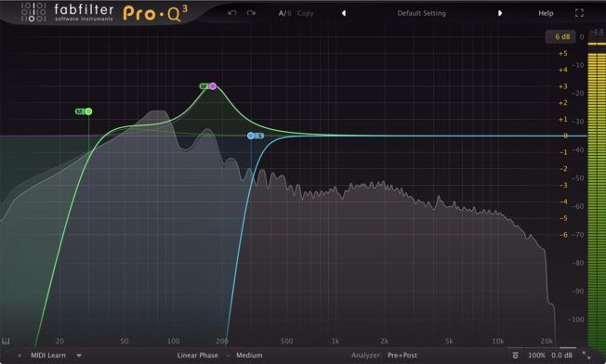This screenshot has height=364, width=606.
Task: Select the green low-cut band node
Action: [x=88, y=111]
